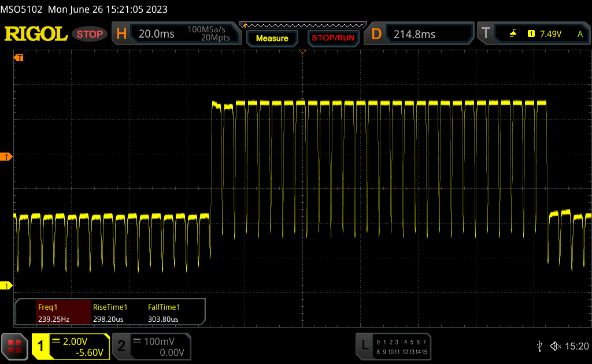
Task: Click the trigger source channel 1 badge
Action: 531,34
